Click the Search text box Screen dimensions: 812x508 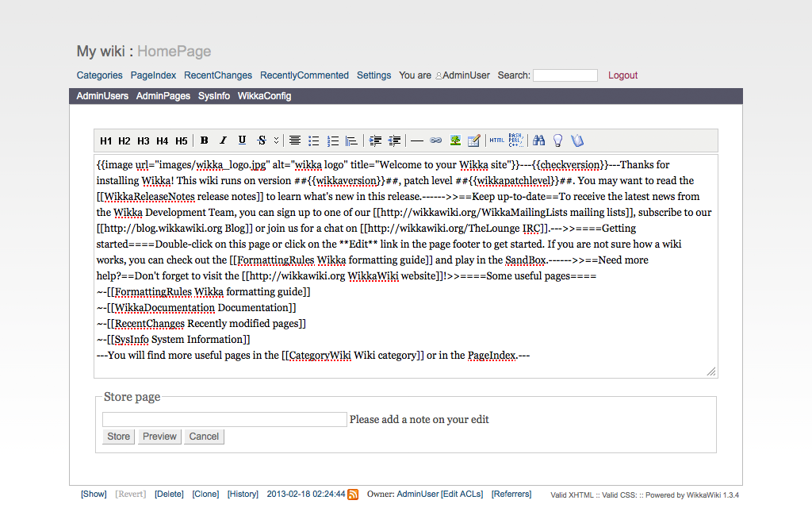[x=565, y=75]
